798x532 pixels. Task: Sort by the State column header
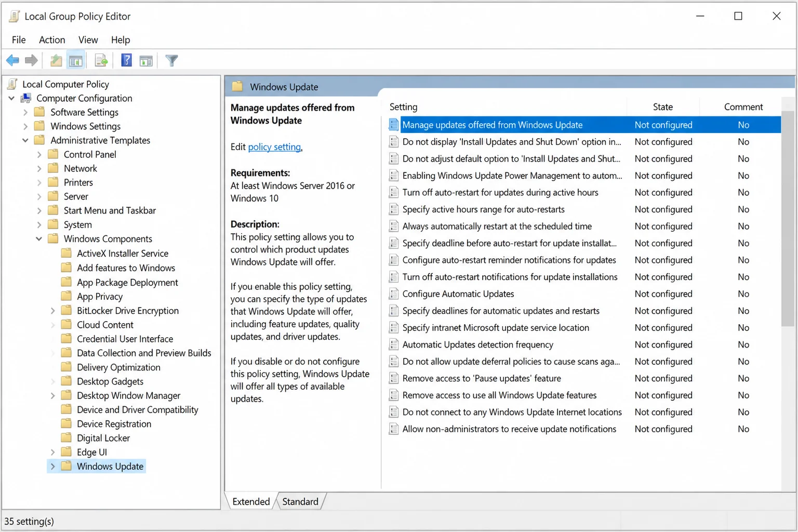[662, 107]
